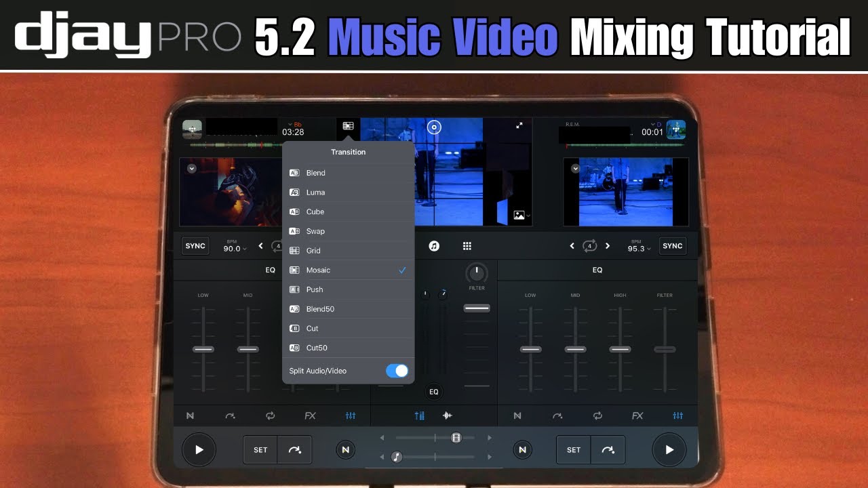
Task: Select the checked Mosaic transition
Action: (348, 270)
